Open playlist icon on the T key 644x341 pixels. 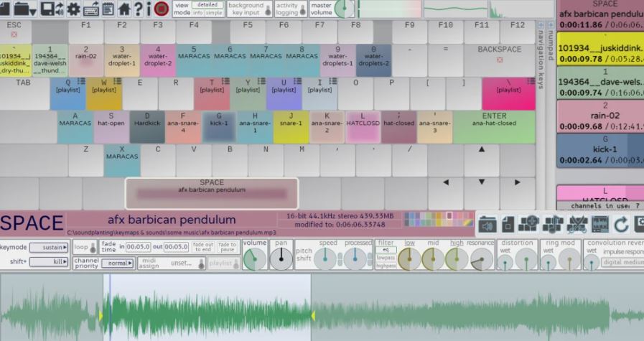[225, 81]
